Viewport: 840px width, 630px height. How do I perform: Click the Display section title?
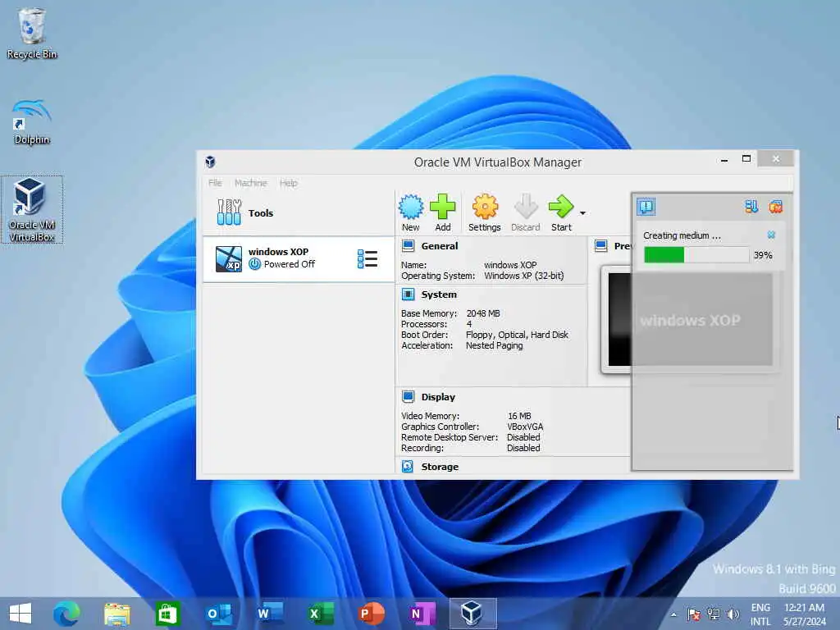[x=438, y=397]
